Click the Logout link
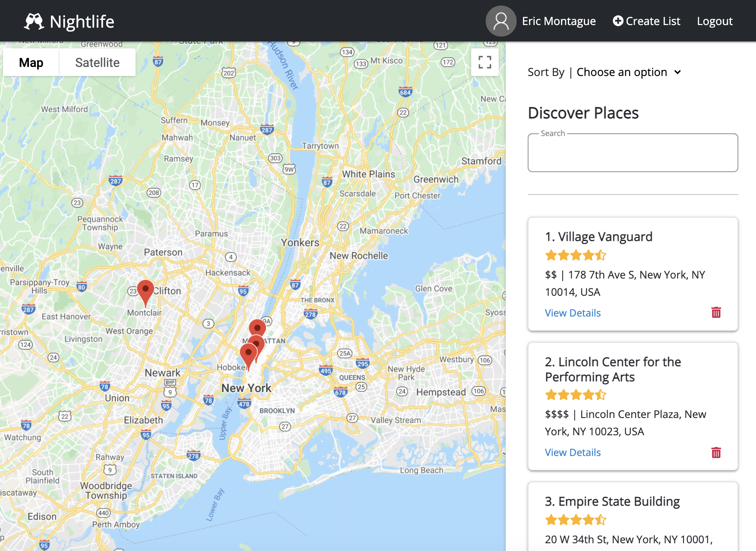The height and width of the screenshot is (551, 756). (715, 21)
